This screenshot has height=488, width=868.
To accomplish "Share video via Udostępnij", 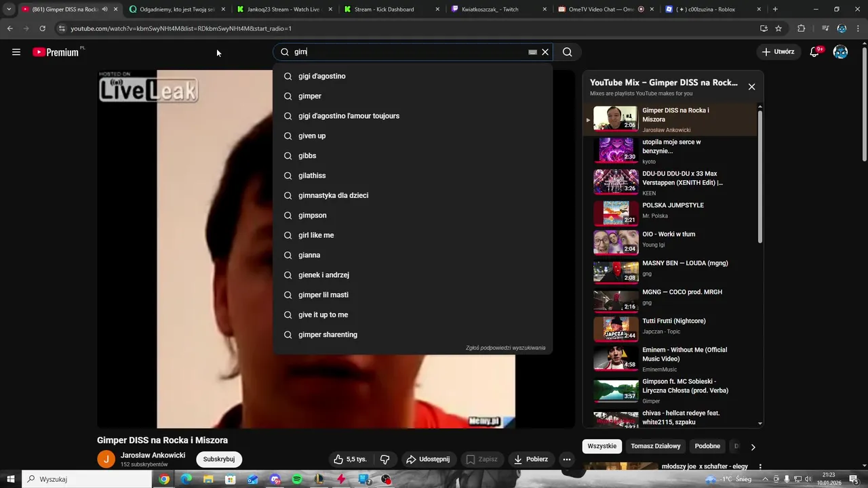I will tap(428, 459).
